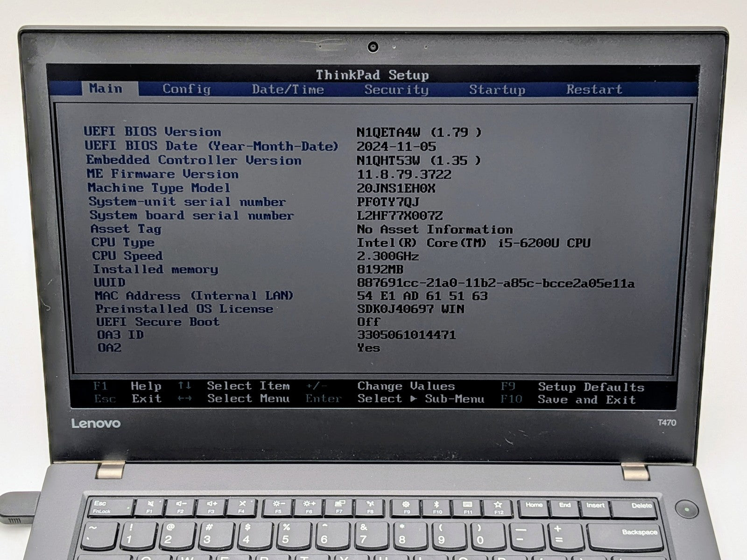This screenshot has width=747, height=560.
Task: Open the Config tab
Action: 186,89
